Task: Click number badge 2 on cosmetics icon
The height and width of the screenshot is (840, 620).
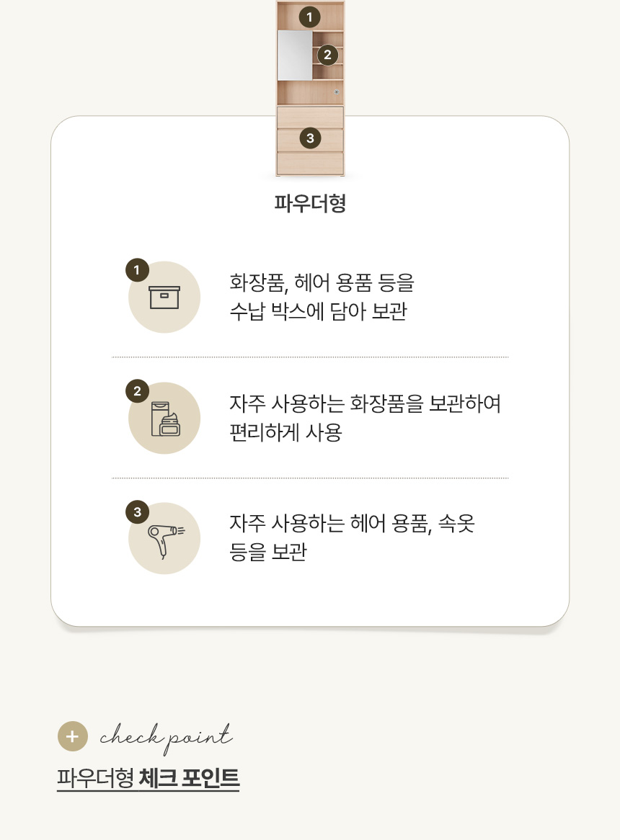Action: pyautogui.click(x=137, y=391)
